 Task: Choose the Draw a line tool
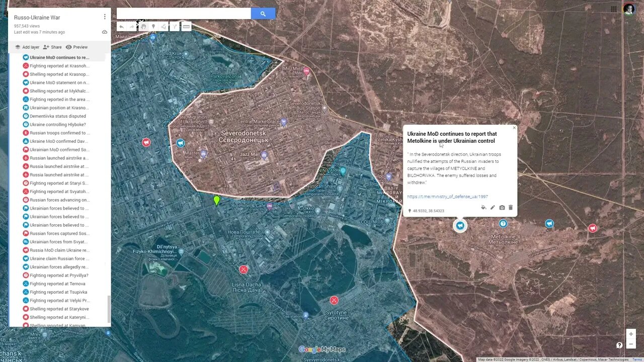[x=164, y=27]
